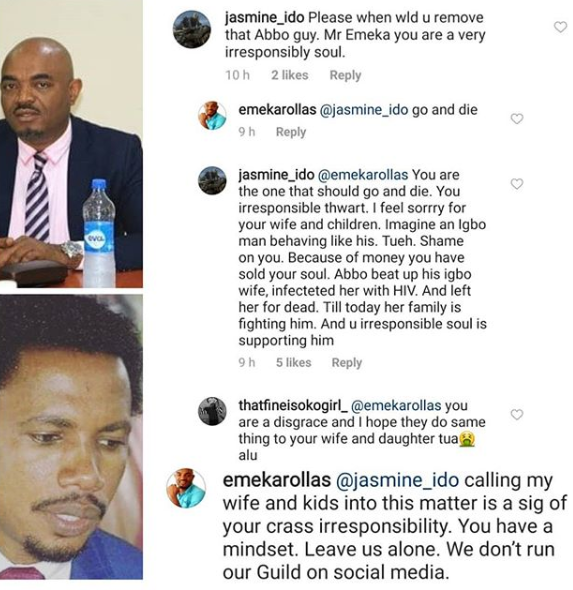Reply to emekarollas 'go and die' comment
This screenshot has height=590, width=573.
click(291, 132)
